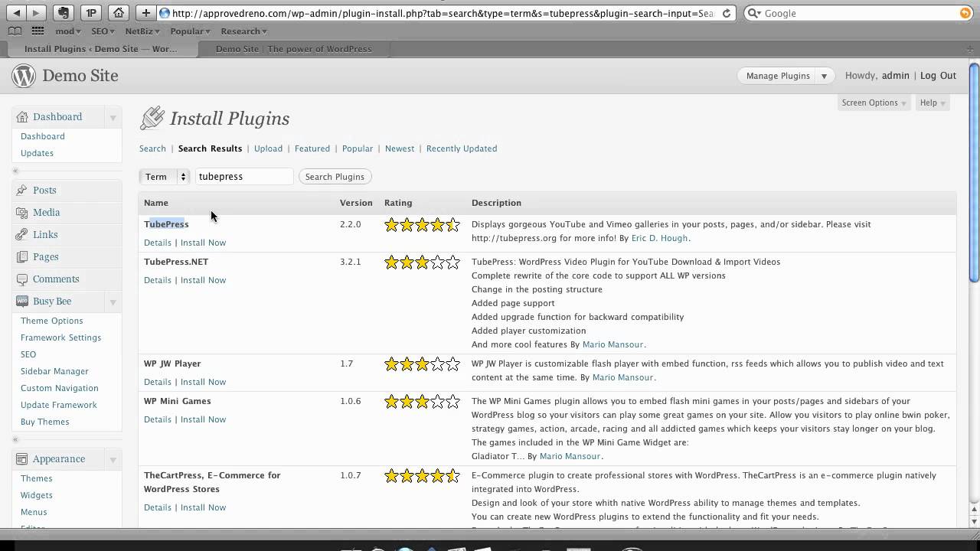980x551 pixels.
Task: Open Widgets under Appearance
Action: click(x=37, y=495)
